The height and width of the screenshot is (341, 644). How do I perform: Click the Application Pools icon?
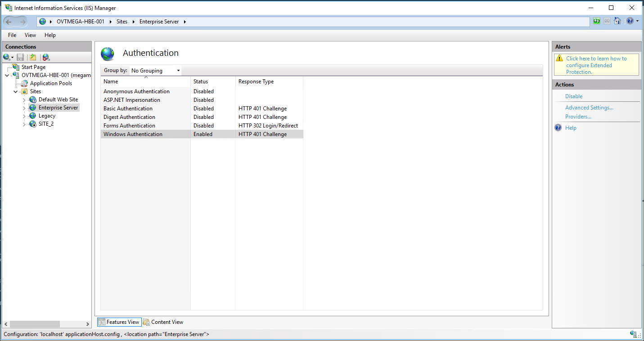click(25, 83)
